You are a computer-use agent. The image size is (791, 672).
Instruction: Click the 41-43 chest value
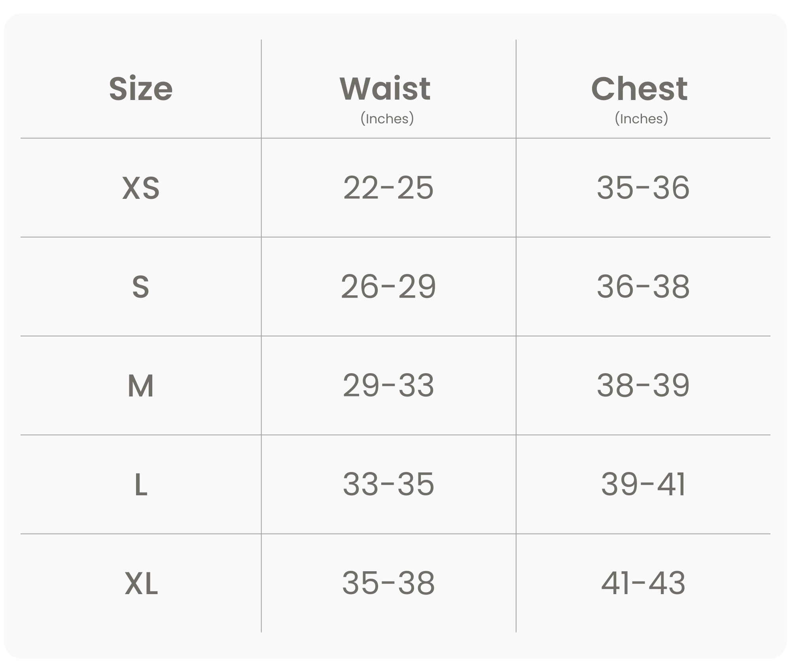coord(643,583)
